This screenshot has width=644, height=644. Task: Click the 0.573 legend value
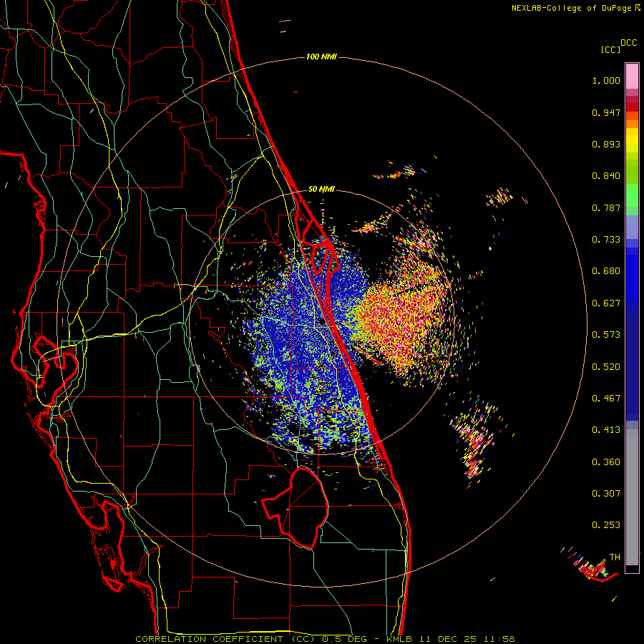(606, 335)
